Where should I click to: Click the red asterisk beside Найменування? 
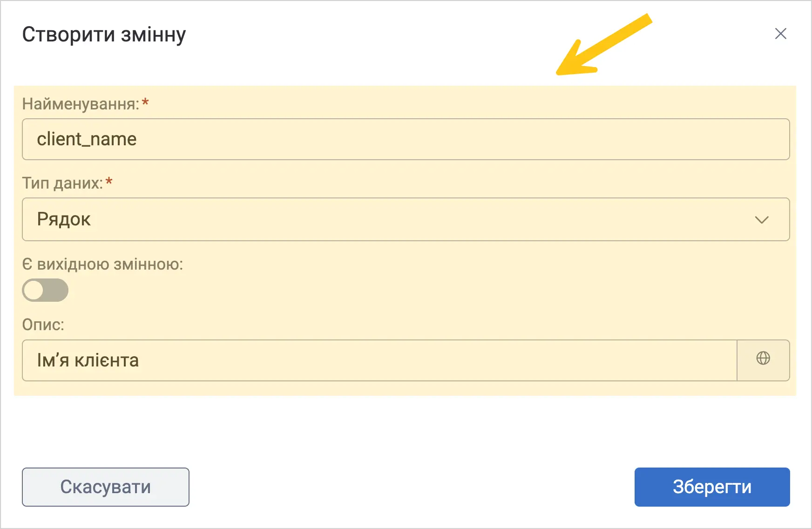tap(145, 102)
